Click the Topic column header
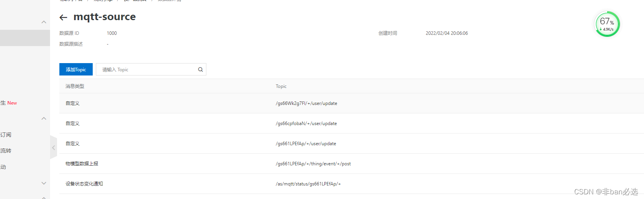The width and height of the screenshot is (644, 199). tap(281, 86)
